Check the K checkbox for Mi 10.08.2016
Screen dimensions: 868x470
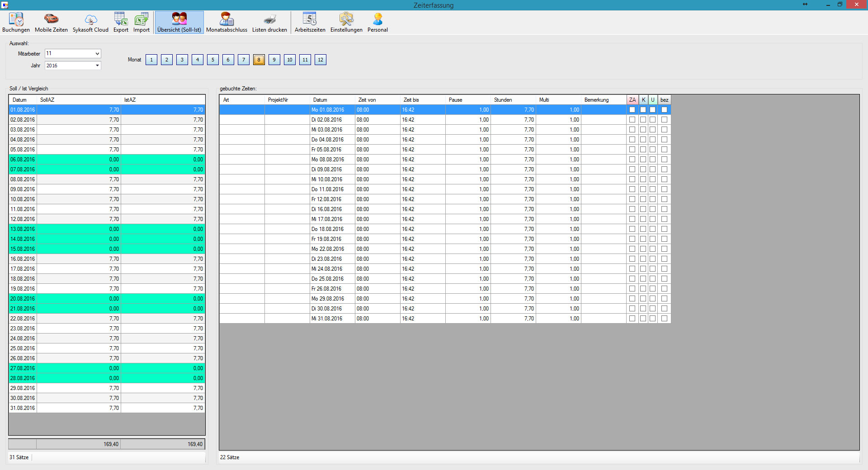pos(643,179)
